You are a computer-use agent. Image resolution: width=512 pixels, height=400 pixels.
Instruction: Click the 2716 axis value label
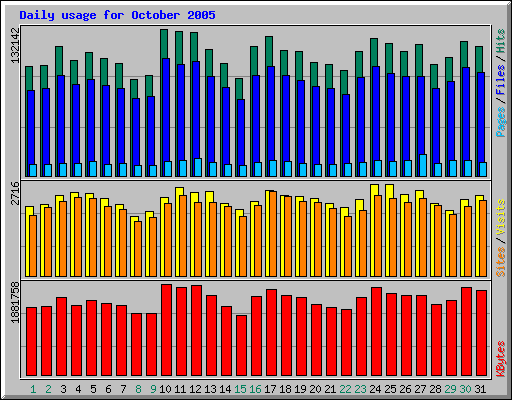tap(15, 193)
